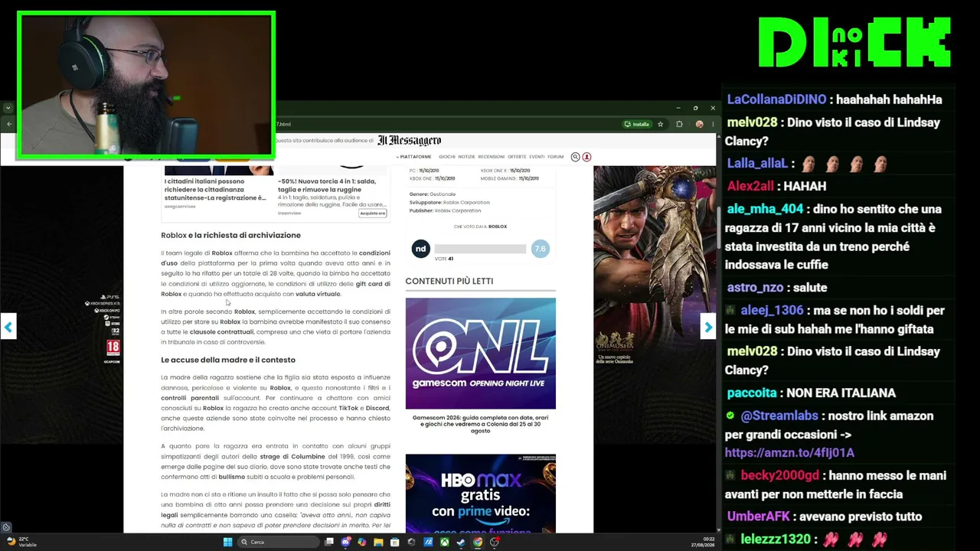This screenshot has width=980, height=551.
Task: Open Discord from the taskbar
Action: (345, 542)
